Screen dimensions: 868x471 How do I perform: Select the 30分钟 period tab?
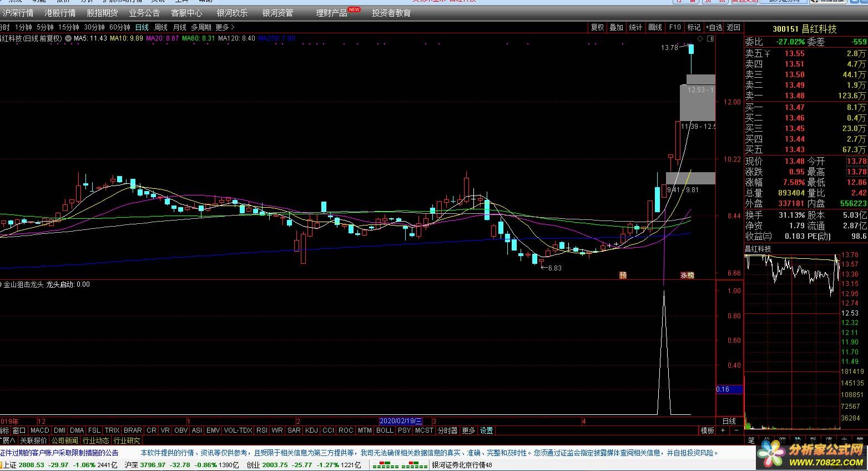[x=94, y=27]
